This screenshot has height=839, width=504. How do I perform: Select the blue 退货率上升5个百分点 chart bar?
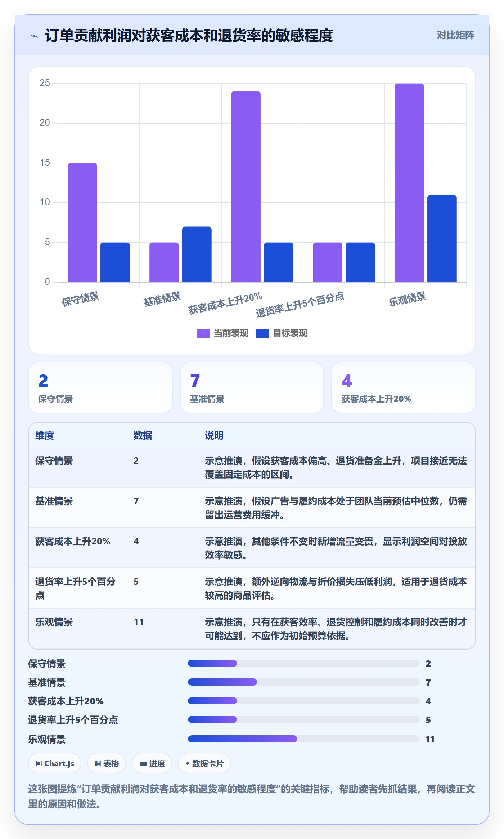click(360, 262)
